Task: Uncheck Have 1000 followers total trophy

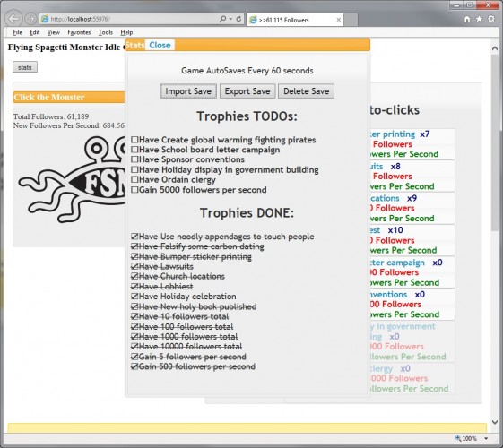Action: [x=134, y=337]
